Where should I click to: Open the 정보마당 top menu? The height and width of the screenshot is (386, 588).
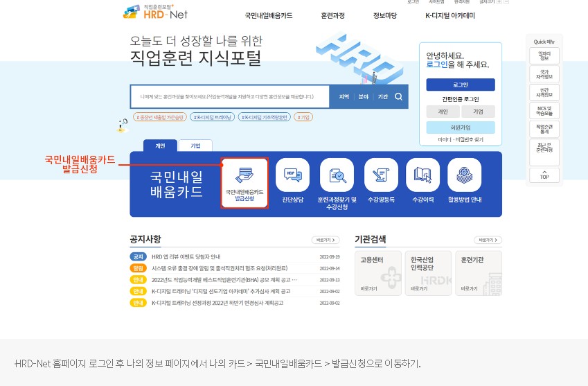point(385,16)
